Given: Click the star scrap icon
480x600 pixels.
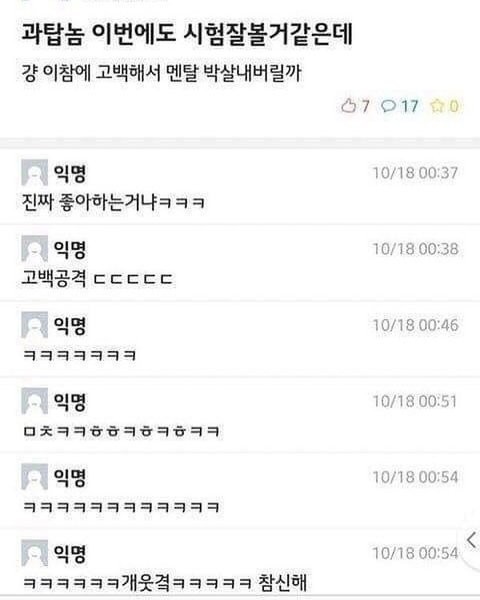Looking at the screenshot, I should coord(436,105).
